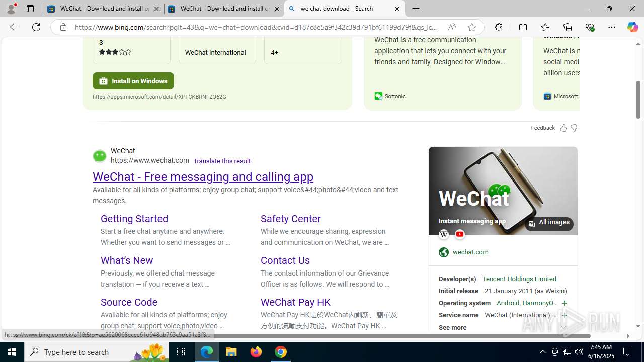Click Microsoft Store app URL text
Viewport: 644px width, 362px height.
pos(159,97)
